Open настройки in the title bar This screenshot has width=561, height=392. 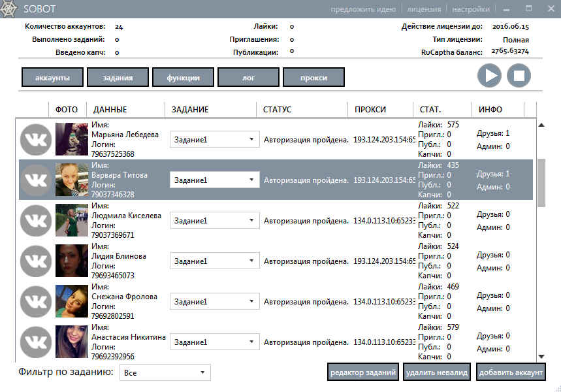pos(471,9)
